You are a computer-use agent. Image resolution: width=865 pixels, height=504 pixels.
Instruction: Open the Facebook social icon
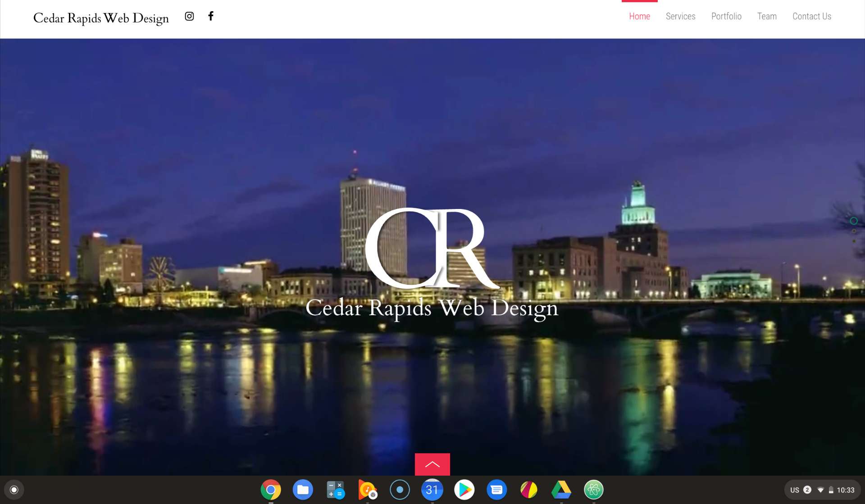(210, 16)
